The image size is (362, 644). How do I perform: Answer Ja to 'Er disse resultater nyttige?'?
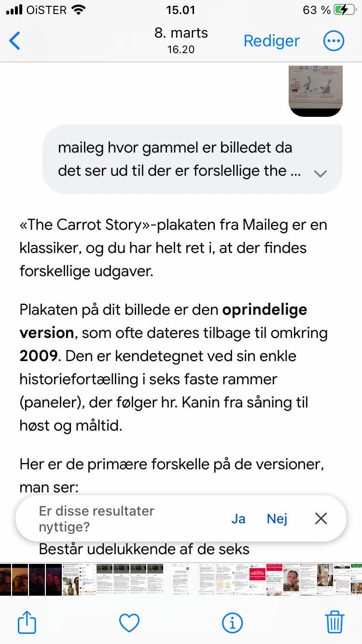(238, 518)
